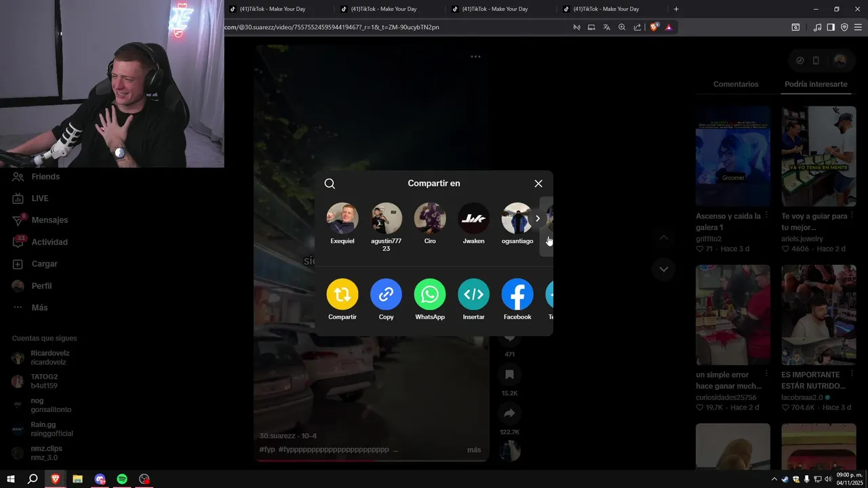The height and width of the screenshot is (488, 868).
Task: Click the #fyp hashtag
Action: 267,449
